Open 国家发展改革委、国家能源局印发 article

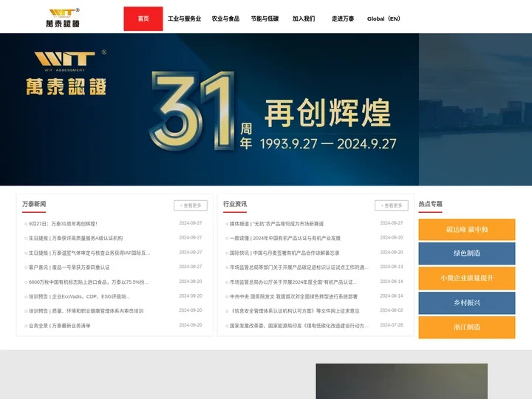(x=299, y=326)
